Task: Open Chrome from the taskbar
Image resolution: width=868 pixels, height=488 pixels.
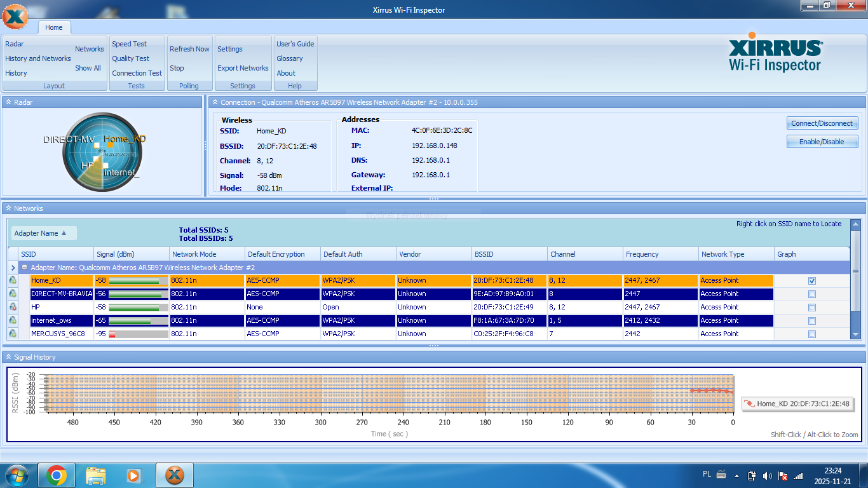Action: pos(57,475)
